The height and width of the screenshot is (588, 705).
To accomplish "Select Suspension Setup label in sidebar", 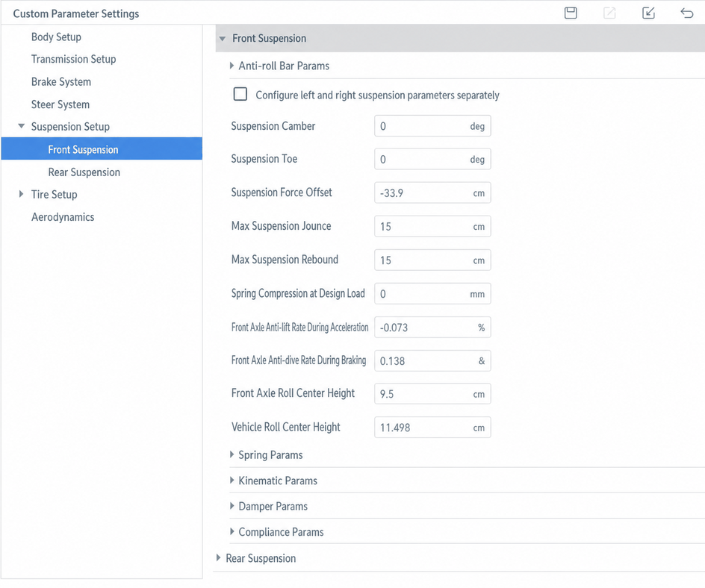I will click(x=70, y=127).
